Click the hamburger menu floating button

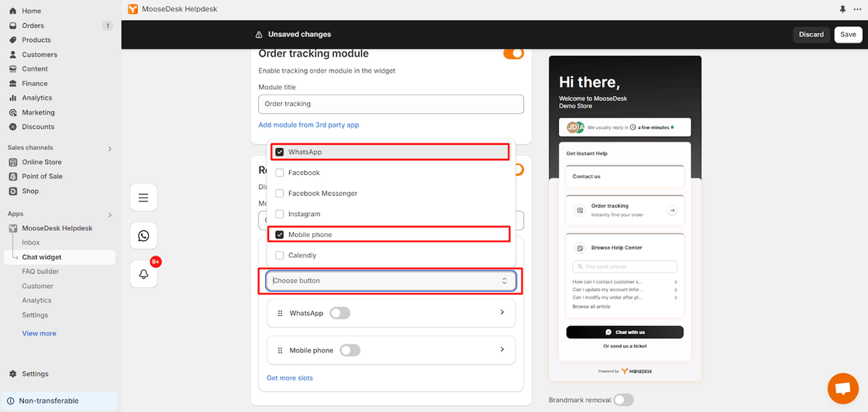click(x=143, y=197)
